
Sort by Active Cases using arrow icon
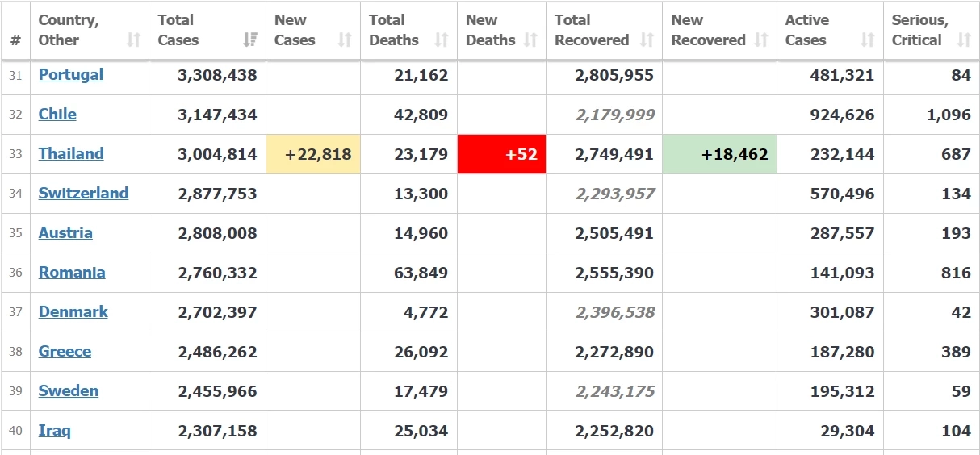coord(868,40)
